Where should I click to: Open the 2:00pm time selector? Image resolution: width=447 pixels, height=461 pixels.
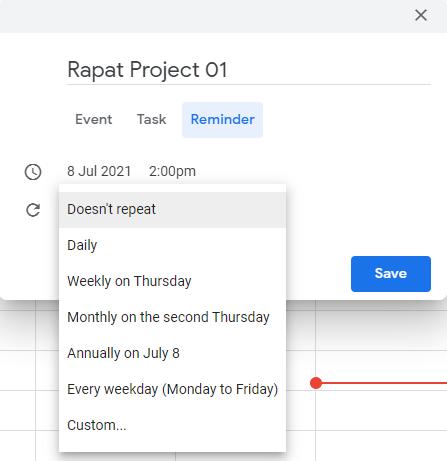172,171
